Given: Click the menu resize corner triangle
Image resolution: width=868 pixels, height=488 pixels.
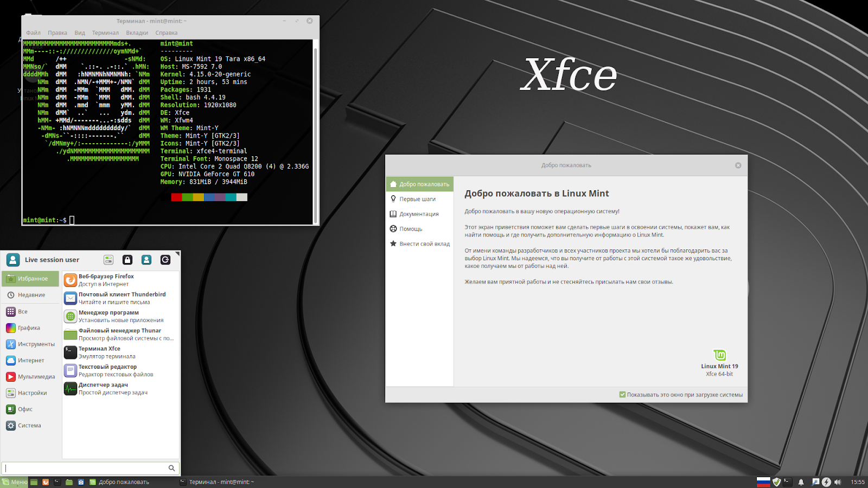Looking at the screenshot, I should coord(177,253).
